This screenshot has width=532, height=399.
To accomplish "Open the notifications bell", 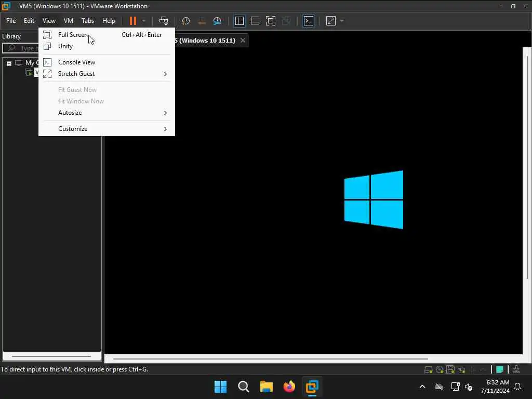I will [518, 387].
